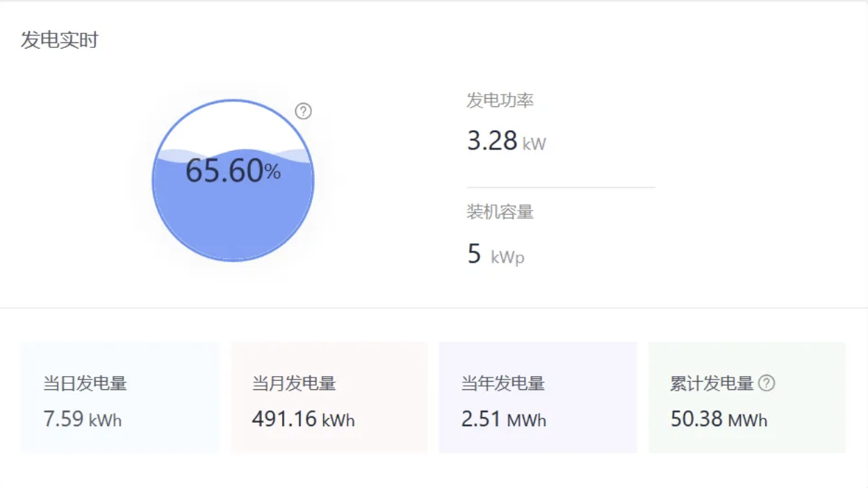Click the 3.28 kW power value
Screen dimensions: 868x488
(506, 141)
